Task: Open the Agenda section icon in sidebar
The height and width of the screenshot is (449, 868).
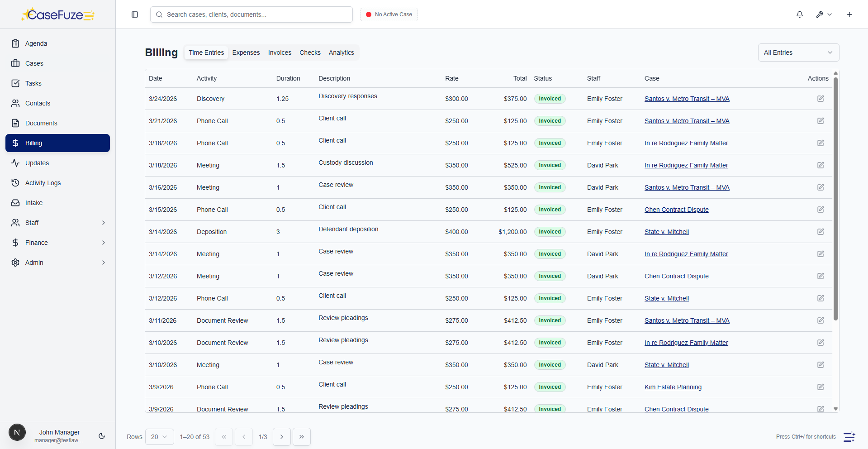Action: point(16,43)
